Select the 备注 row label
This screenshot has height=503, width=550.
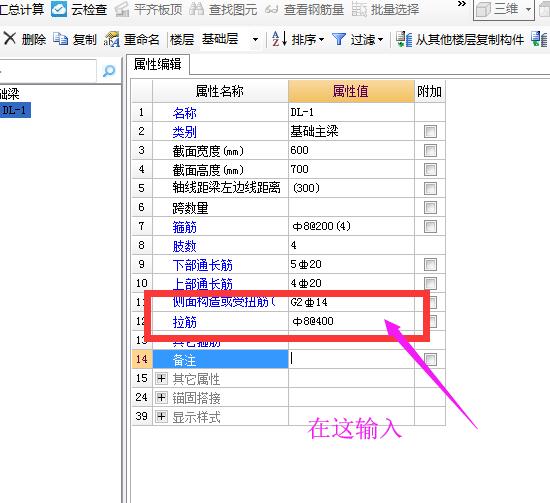click(220, 360)
